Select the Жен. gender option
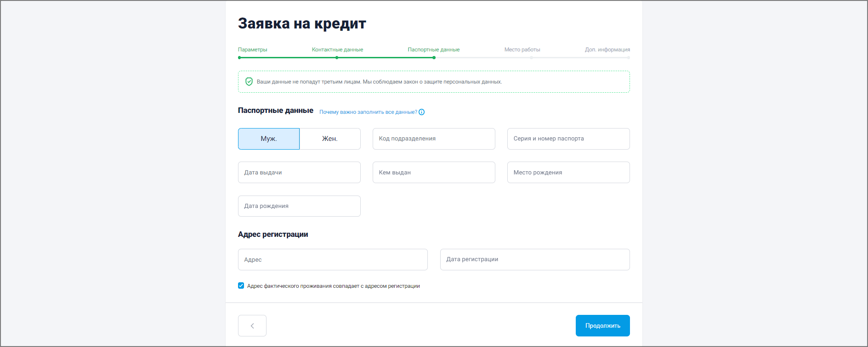 pos(330,139)
